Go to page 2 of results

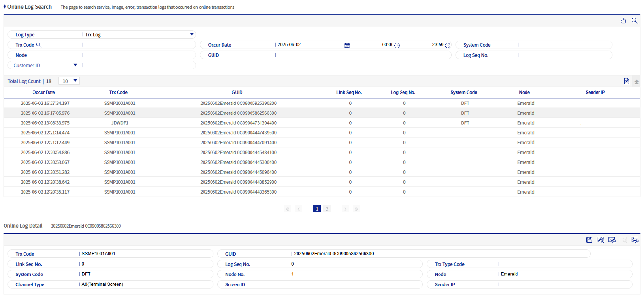point(327,209)
